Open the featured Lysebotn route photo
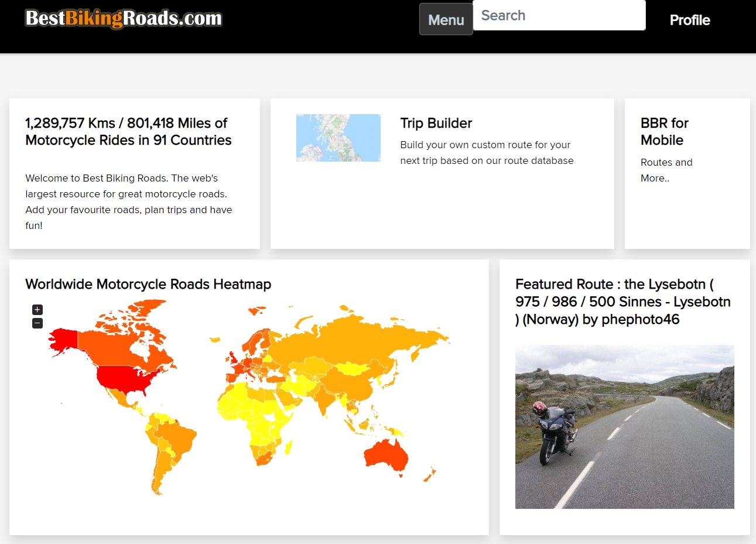This screenshot has width=756, height=544. click(624, 427)
